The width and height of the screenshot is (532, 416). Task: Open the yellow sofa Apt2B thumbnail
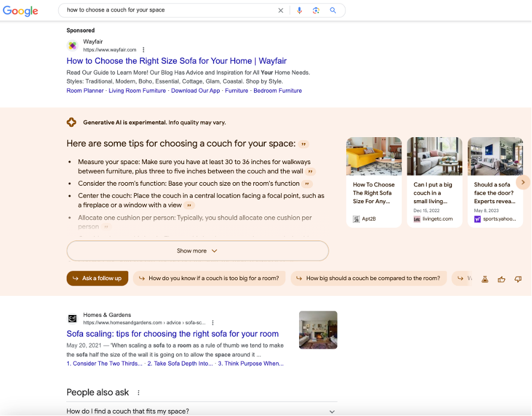click(x=374, y=156)
